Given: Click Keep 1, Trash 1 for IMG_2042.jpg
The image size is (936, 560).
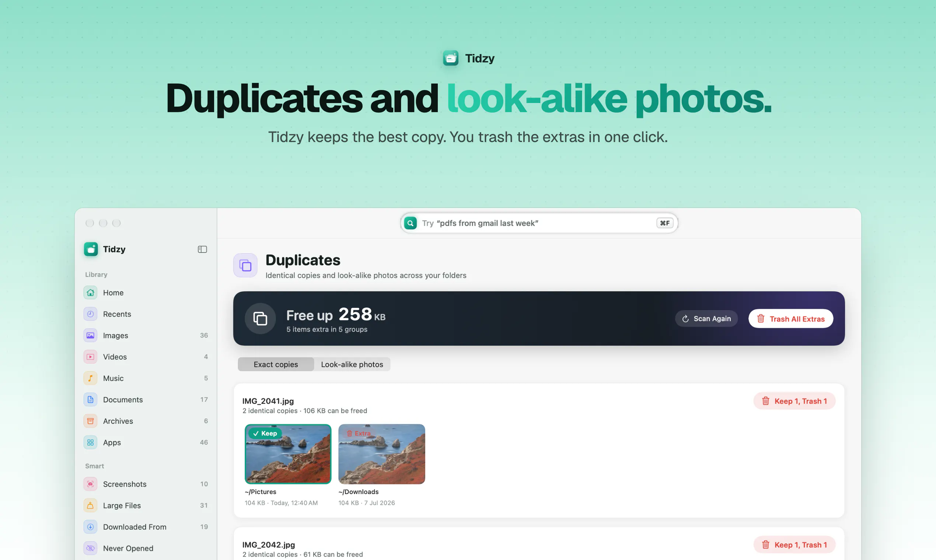Looking at the screenshot, I should [794, 545].
